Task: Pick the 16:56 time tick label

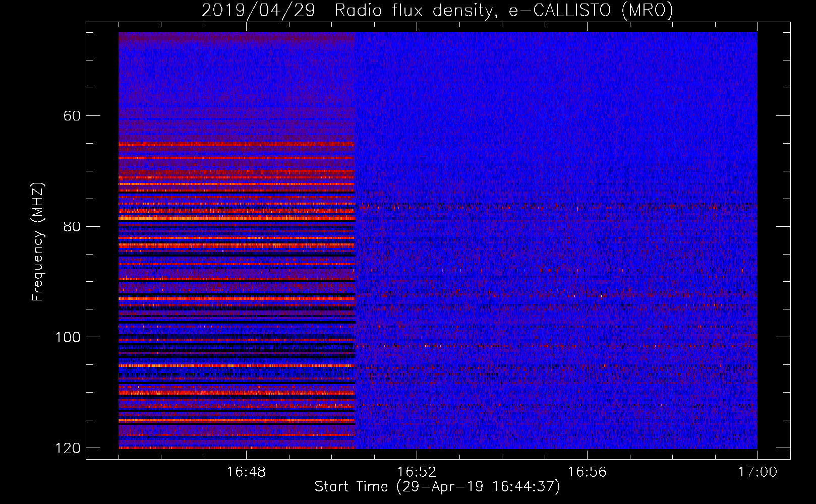Action: 587,472
